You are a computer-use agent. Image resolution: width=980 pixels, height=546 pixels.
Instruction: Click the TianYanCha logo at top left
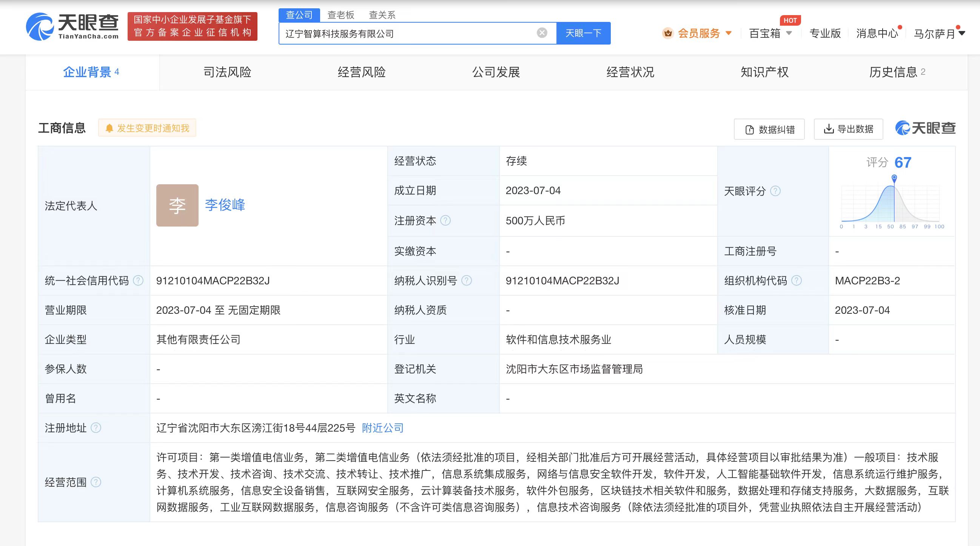[72, 26]
